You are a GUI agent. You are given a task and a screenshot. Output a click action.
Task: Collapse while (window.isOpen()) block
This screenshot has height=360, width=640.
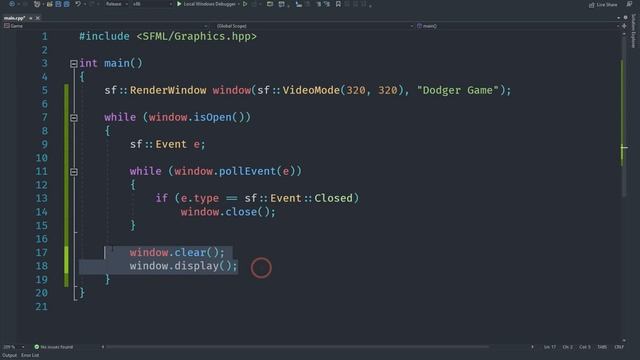(x=73, y=118)
